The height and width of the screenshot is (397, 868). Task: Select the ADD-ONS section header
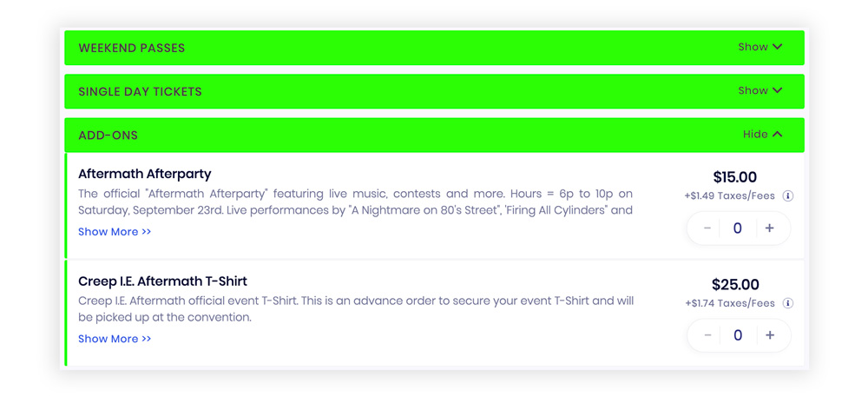coord(435,136)
